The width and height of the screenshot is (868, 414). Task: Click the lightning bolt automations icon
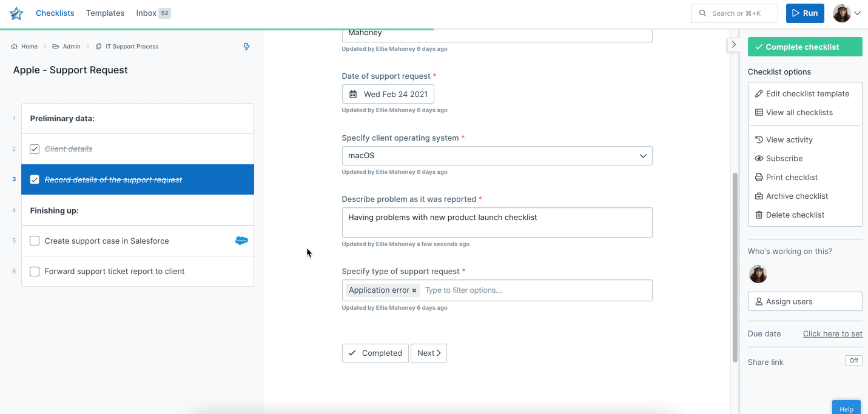pyautogui.click(x=246, y=47)
